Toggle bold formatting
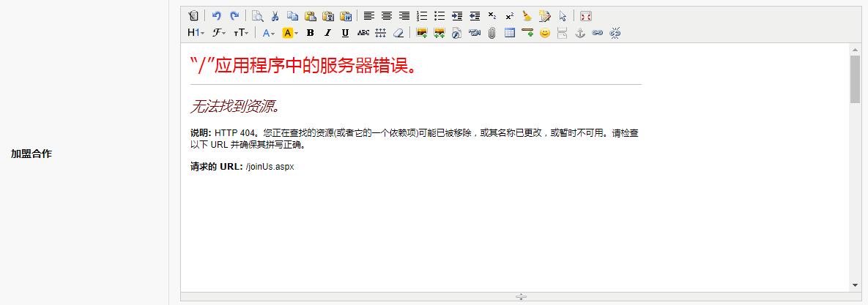868x305 pixels. pos(310,33)
